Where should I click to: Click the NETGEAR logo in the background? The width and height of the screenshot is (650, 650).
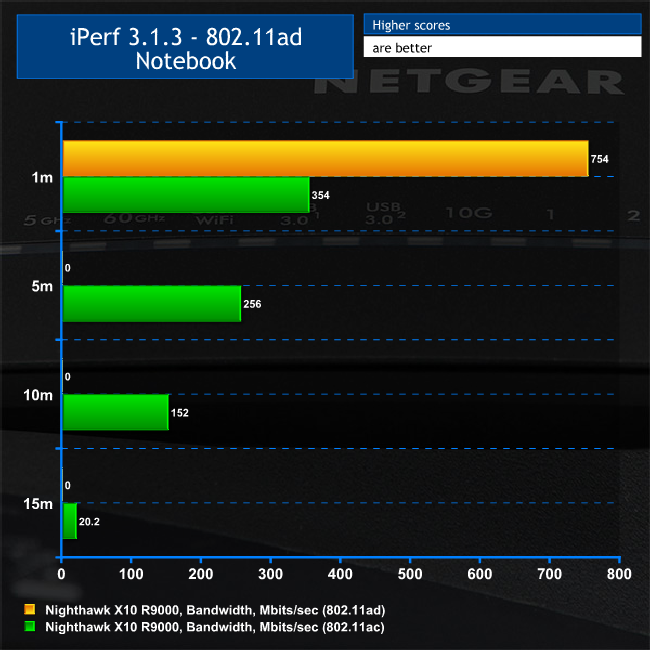(x=468, y=81)
